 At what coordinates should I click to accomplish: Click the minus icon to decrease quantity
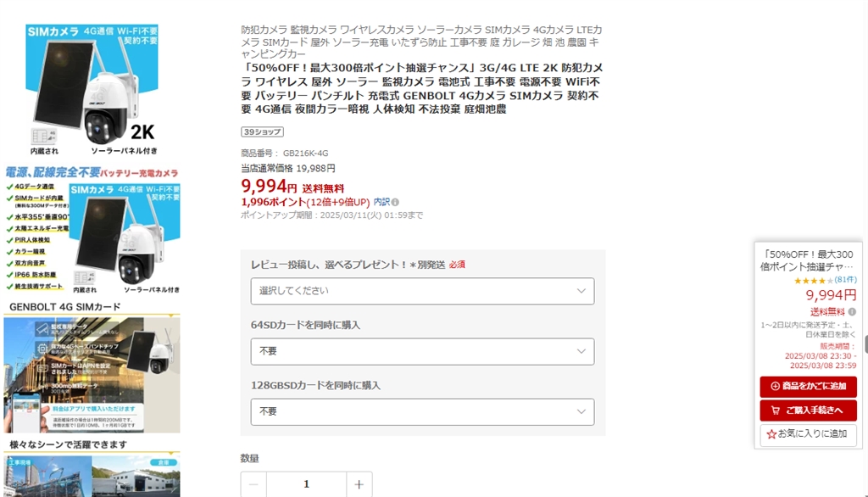point(253,484)
